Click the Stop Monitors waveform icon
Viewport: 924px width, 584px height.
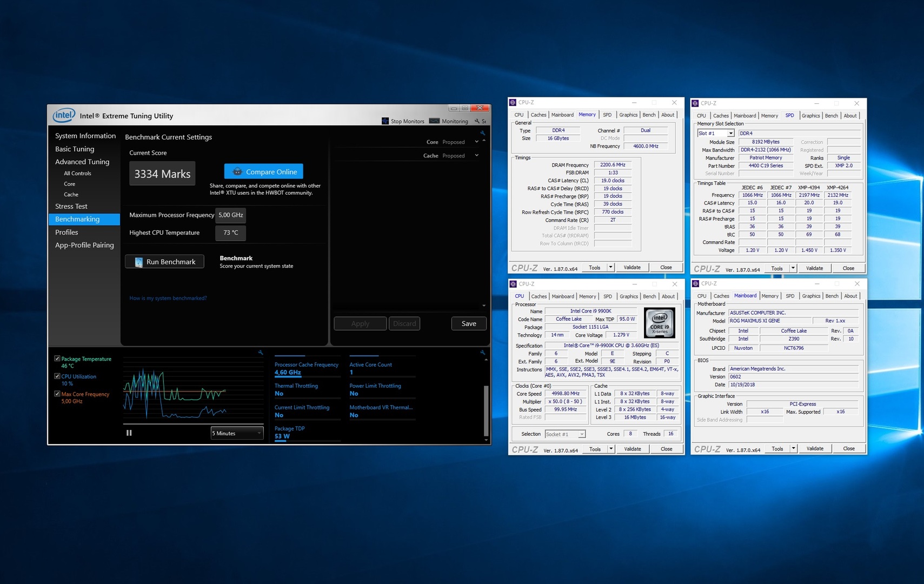click(x=385, y=121)
